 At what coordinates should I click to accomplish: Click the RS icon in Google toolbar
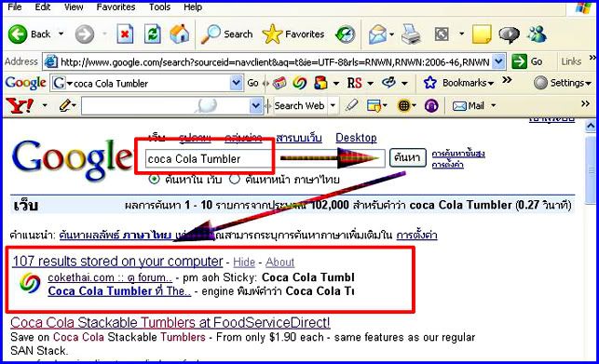tap(354, 83)
